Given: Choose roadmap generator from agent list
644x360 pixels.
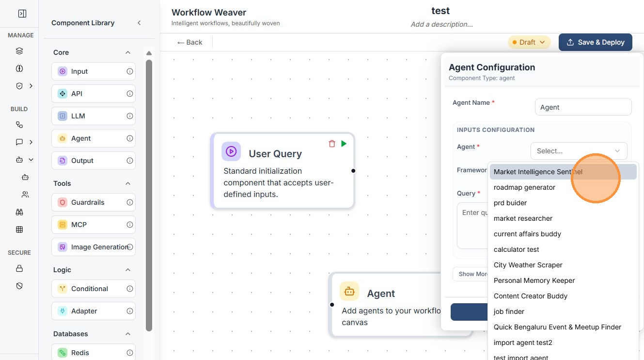Looking at the screenshot, I should point(524,187).
